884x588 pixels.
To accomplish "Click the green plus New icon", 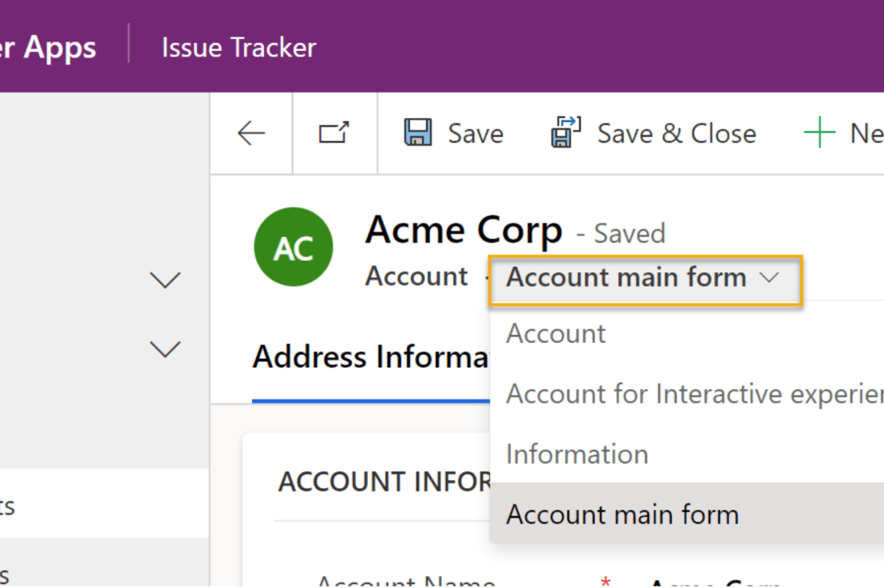I will (x=819, y=132).
